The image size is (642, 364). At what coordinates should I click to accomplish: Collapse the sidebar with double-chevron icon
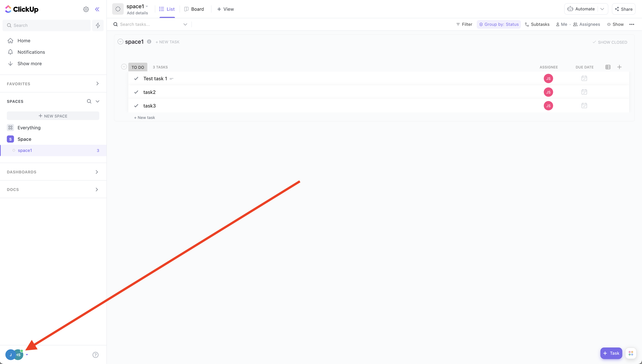point(97,9)
